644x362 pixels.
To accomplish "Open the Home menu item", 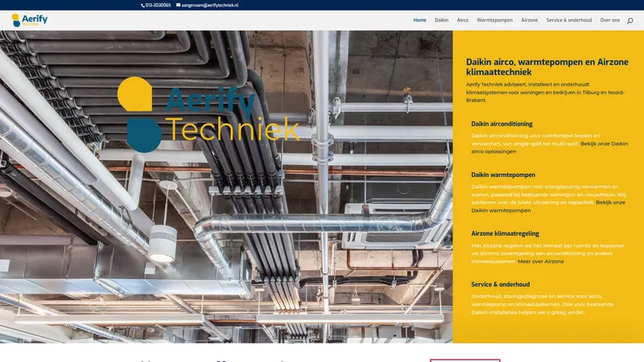I will coord(419,20).
